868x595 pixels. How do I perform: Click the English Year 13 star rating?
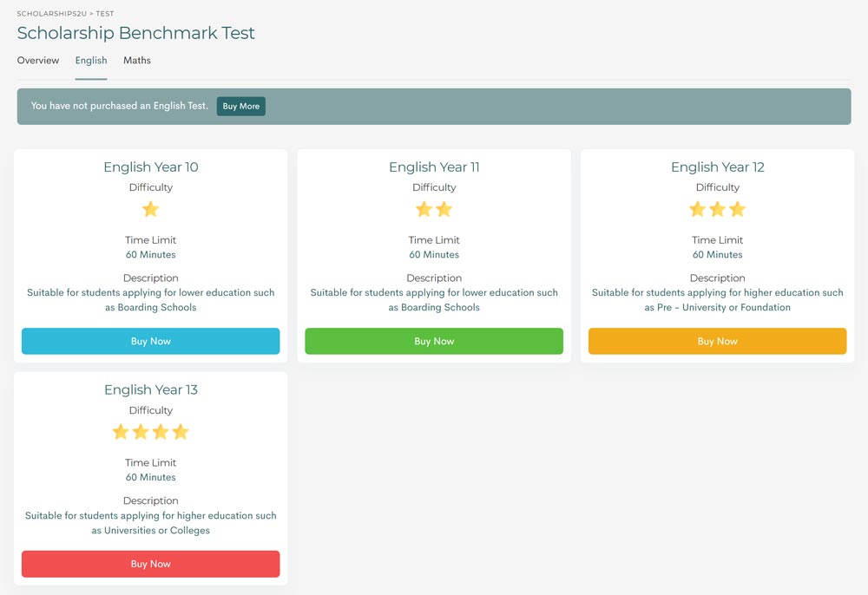pos(150,432)
